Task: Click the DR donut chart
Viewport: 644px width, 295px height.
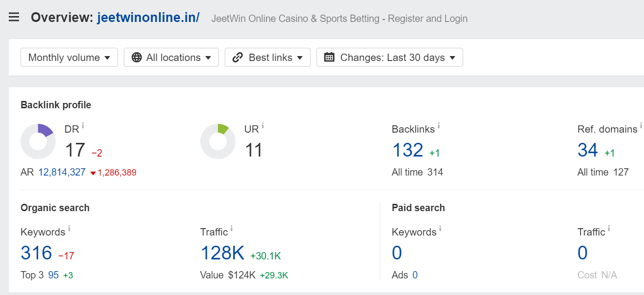Action: [38, 141]
